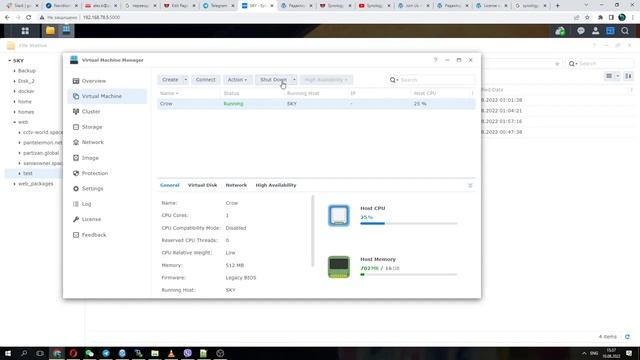The height and width of the screenshot is (360, 640).
Task: Click the Host Memory usage bar
Action: [x=409, y=275]
